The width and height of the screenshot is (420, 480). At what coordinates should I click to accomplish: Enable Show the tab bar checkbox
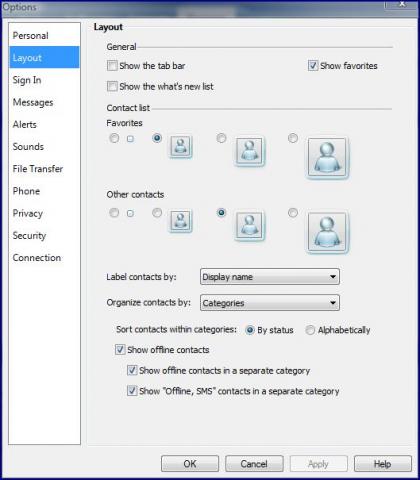point(112,66)
